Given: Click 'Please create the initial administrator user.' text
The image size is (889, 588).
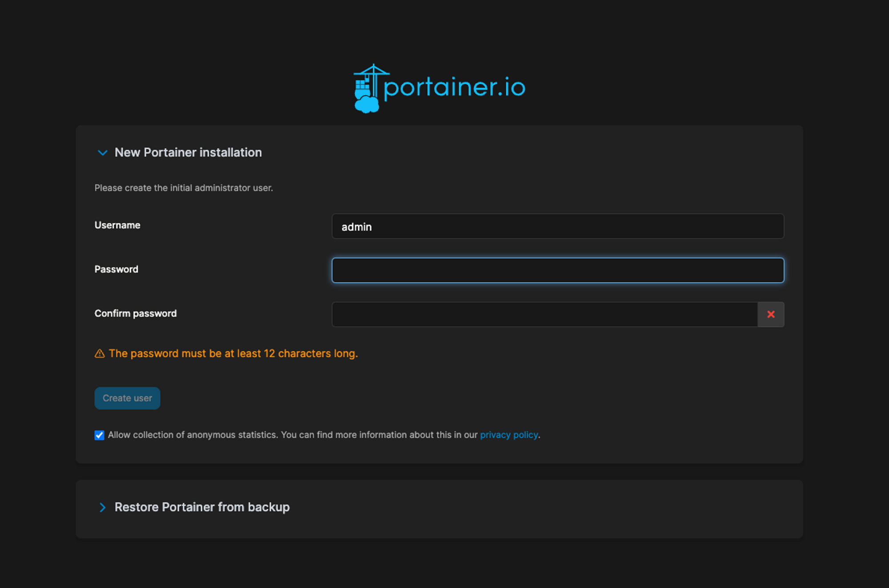Looking at the screenshot, I should pyautogui.click(x=184, y=188).
